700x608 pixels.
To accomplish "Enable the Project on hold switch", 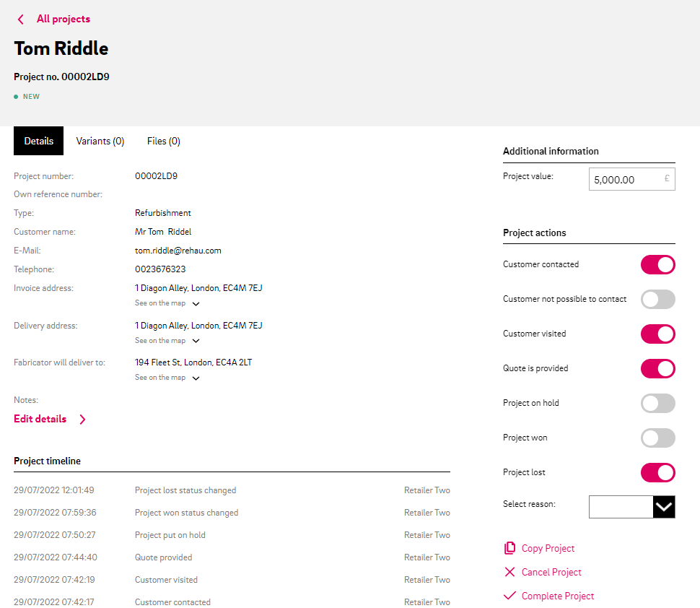I will point(657,403).
